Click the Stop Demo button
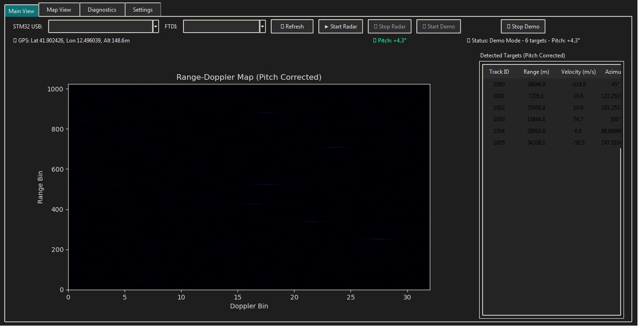 [x=523, y=27]
